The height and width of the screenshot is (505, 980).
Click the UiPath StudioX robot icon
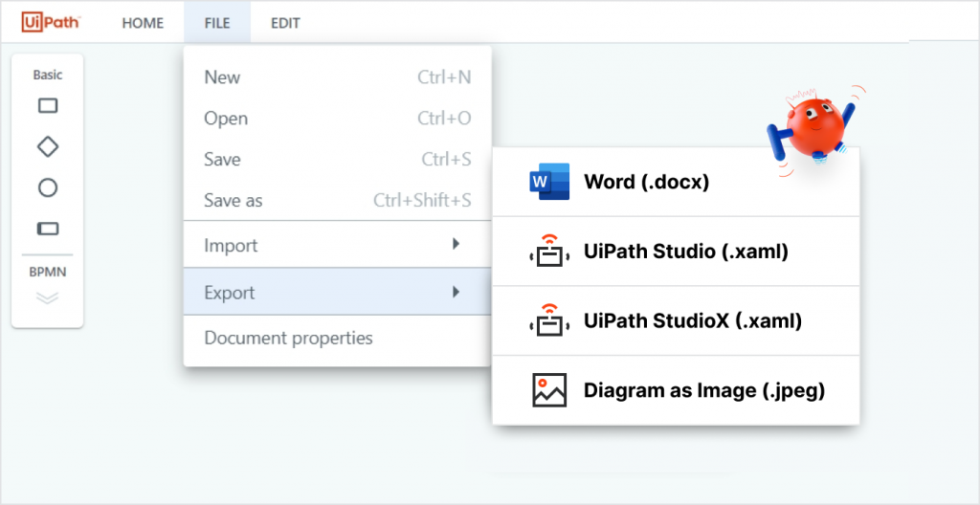[x=548, y=320]
